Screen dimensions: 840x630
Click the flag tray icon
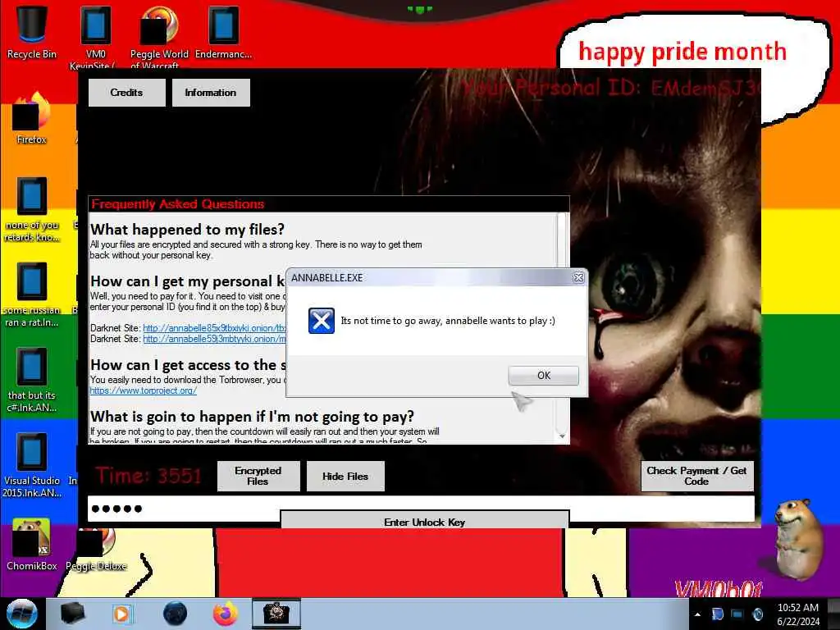[717, 614]
